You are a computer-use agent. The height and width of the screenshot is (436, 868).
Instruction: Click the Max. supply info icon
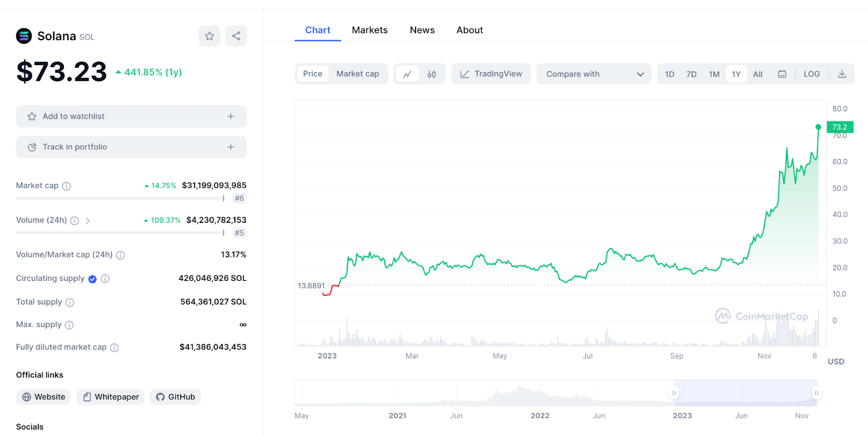click(69, 325)
